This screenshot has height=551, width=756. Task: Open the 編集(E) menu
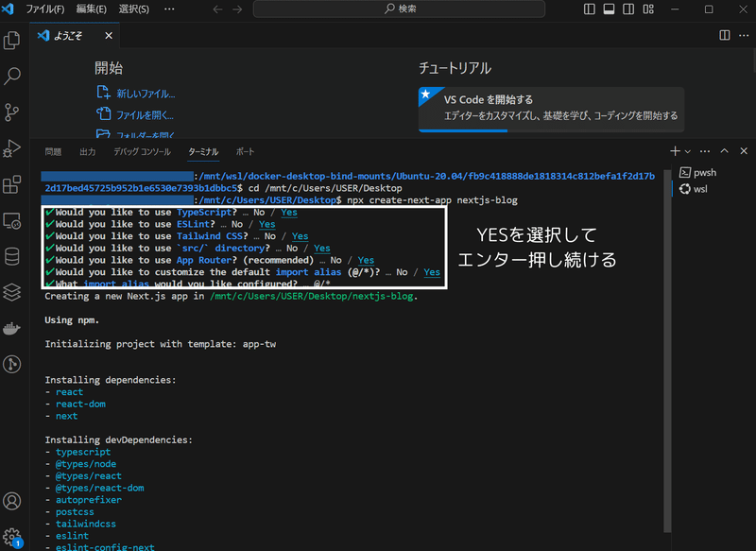(x=91, y=9)
